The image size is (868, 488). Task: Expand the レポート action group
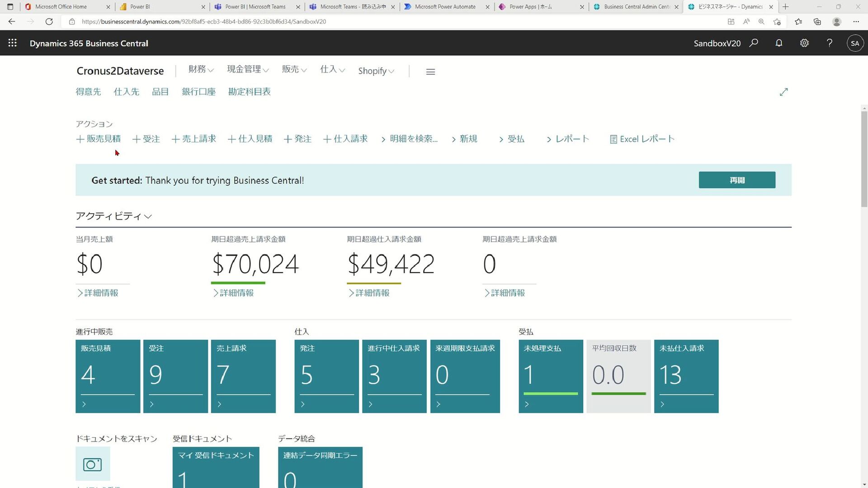(x=568, y=139)
